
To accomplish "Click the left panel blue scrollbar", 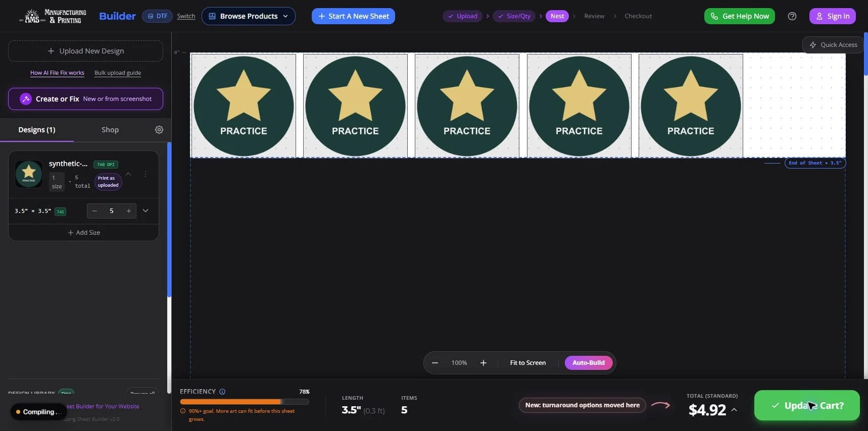I will point(169,220).
